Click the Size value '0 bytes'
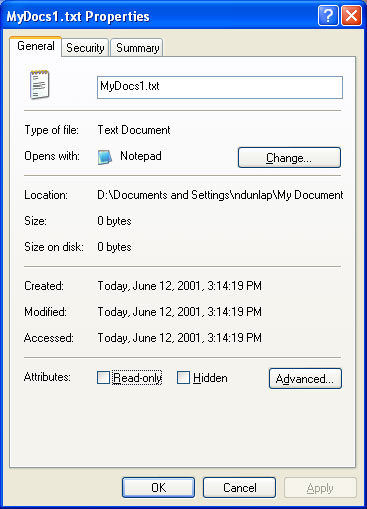This screenshot has height=509, width=367. coord(114,221)
